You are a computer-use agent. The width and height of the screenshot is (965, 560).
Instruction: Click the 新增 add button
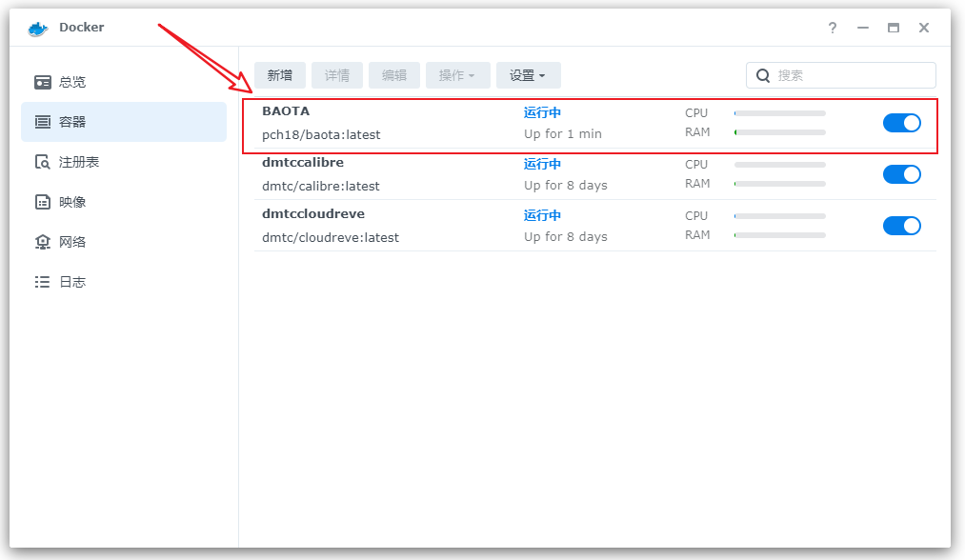pyautogui.click(x=280, y=75)
